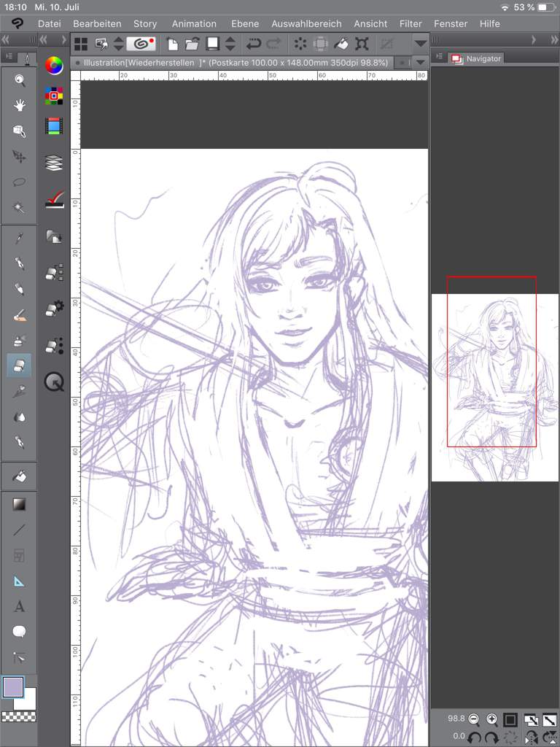Screen dimensions: 560x747
Task: Select the Illustration[Wiederherstellen] canvas tab
Action: tap(232, 63)
